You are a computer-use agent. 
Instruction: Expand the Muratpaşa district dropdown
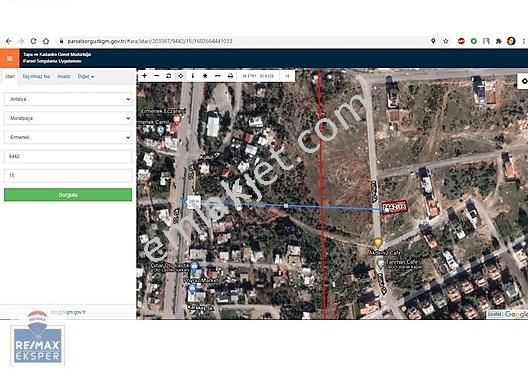tap(68, 118)
